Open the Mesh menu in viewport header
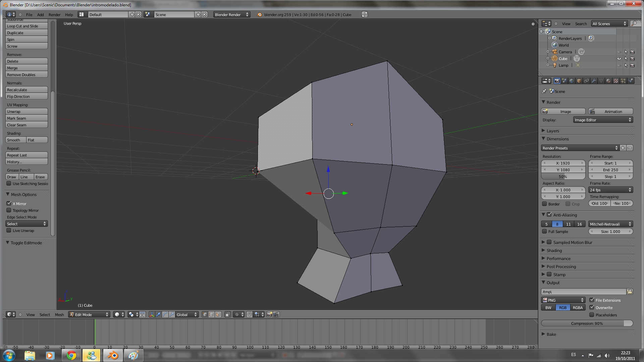This screenshot has height=362, width=644. pos(59,315)
